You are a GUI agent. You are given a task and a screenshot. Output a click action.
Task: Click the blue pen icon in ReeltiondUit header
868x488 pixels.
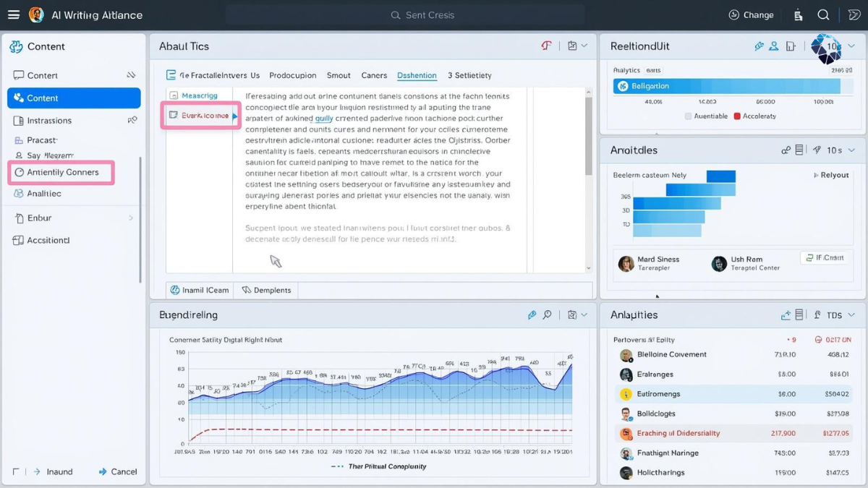click(x=759, y=46)
